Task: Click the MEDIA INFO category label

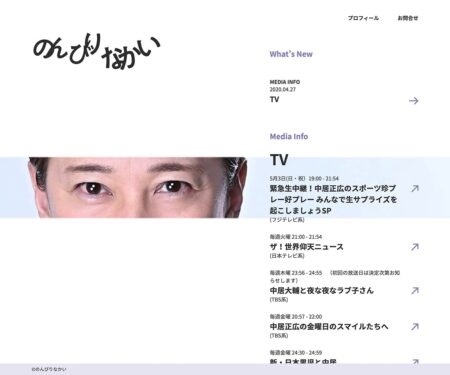Action: point(285,82)
